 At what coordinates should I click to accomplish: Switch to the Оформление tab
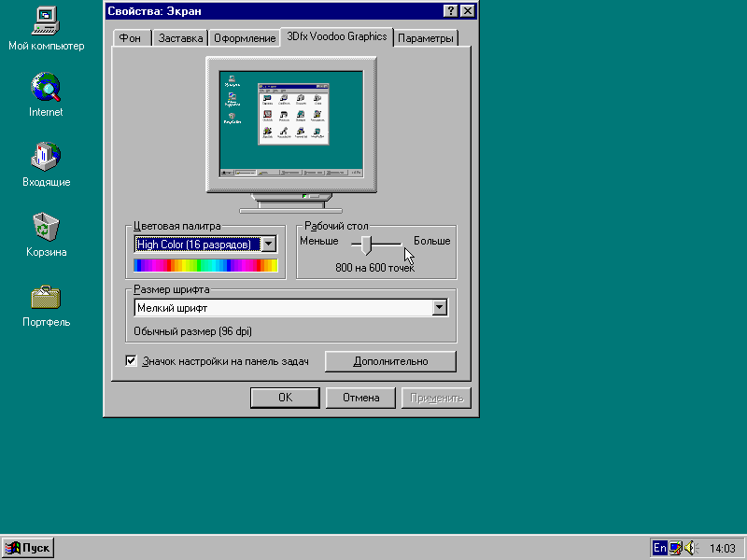point(245,38)
